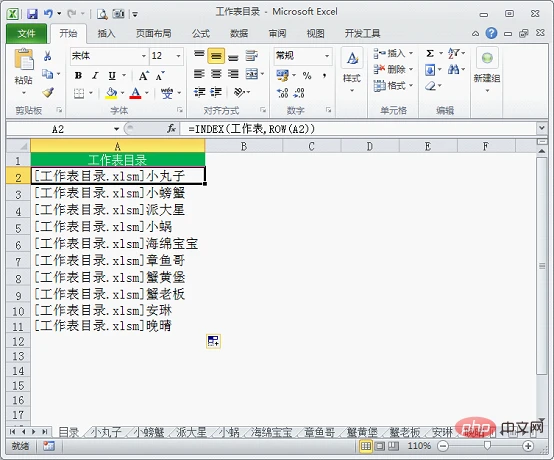Click Increase Decimal icon
554x460 pixels.
coord(282,93)
